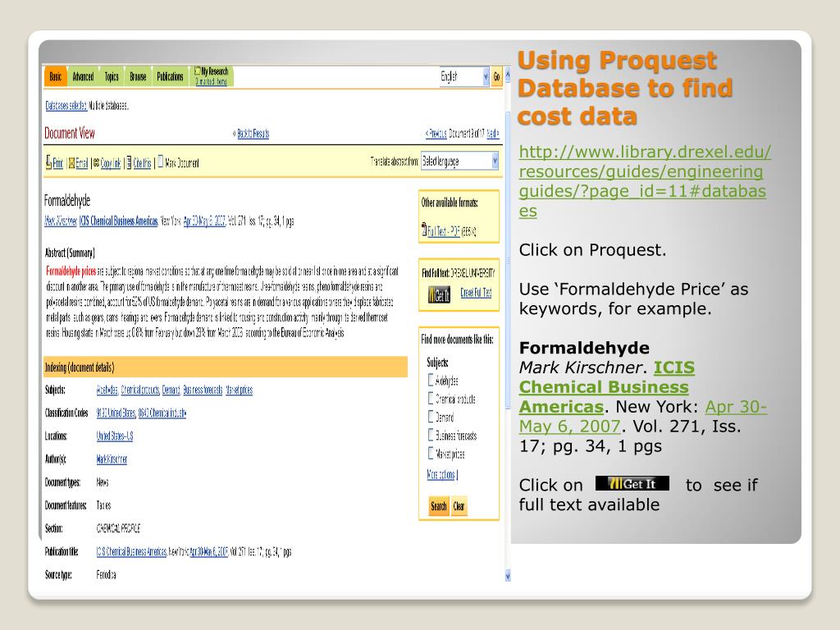
Task: Tick the Chemical products subject checkbox
Action: point(431,398)
